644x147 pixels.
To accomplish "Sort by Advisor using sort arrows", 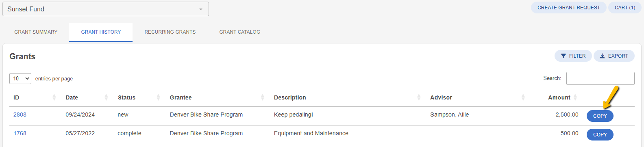I will coord(523,97).
